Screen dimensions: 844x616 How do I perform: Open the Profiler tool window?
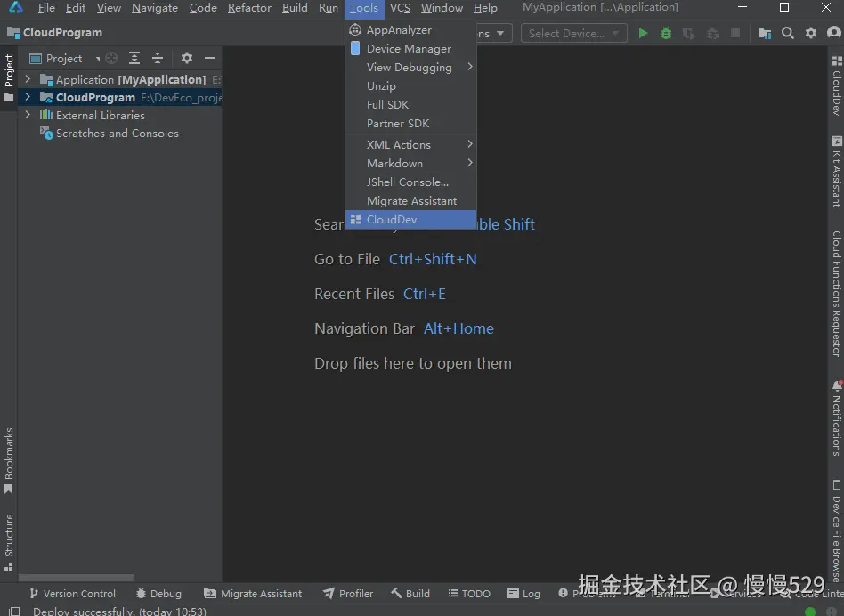[x=348, y=594]
